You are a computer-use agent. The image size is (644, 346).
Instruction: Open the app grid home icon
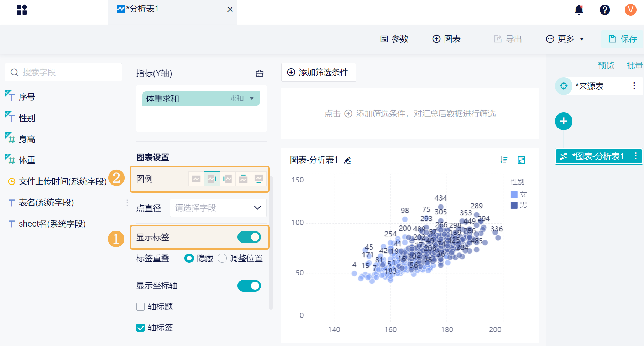(x=22, y=10)
